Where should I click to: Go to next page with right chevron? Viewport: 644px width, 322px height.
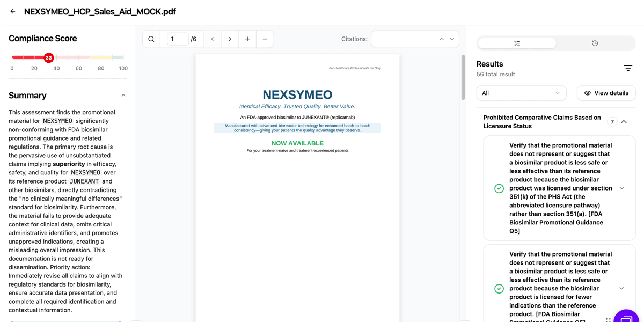229,39
